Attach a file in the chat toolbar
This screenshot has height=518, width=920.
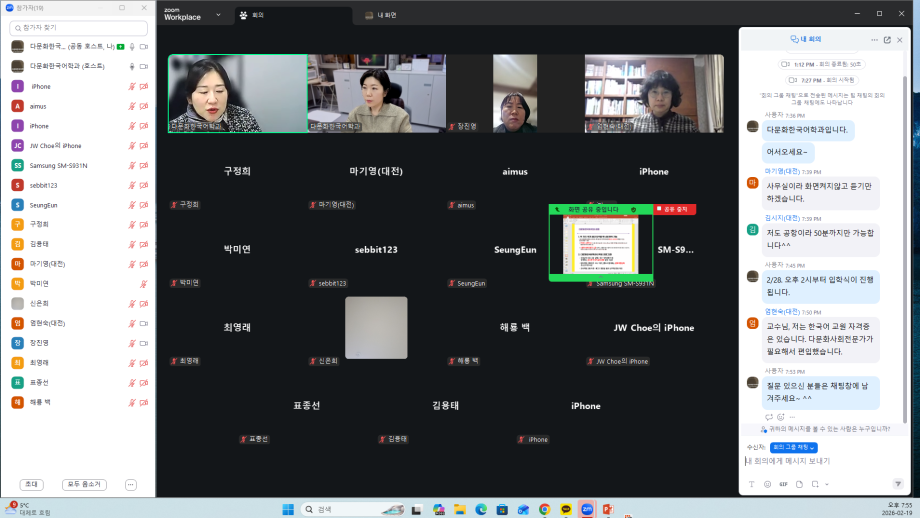[x=799, y=484]
